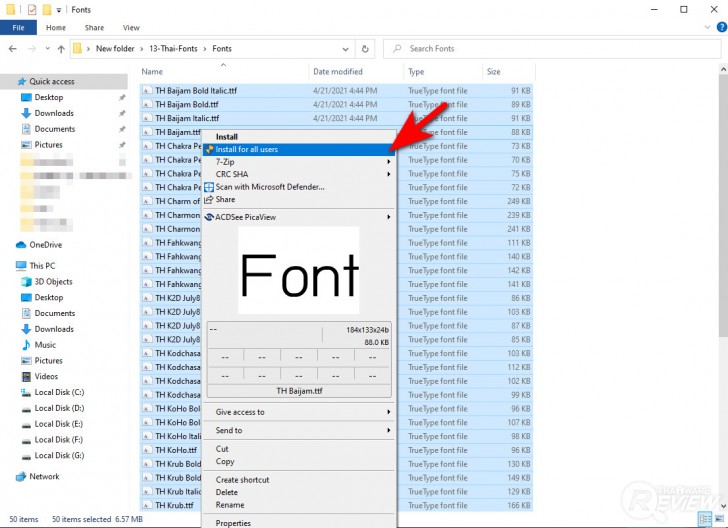Viewport: 728px width, 528px height.
Task: Open Documents under This PC
Action: click(54, 313)
